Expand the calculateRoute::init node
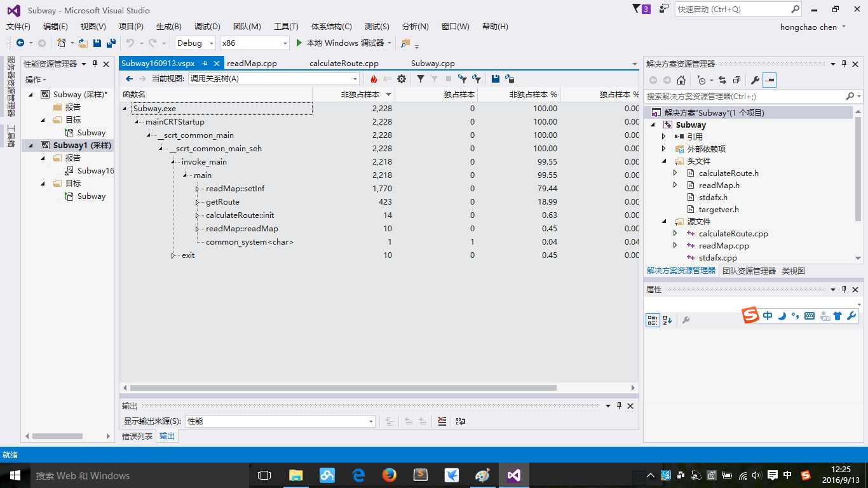Image resolution: width=868 pixels, height=488 pixels. (x=198, y=215)
